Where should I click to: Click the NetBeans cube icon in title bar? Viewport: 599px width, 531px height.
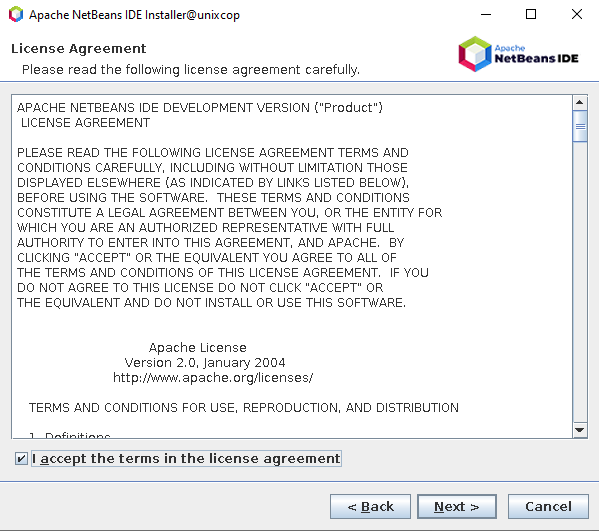click(16, 15)
